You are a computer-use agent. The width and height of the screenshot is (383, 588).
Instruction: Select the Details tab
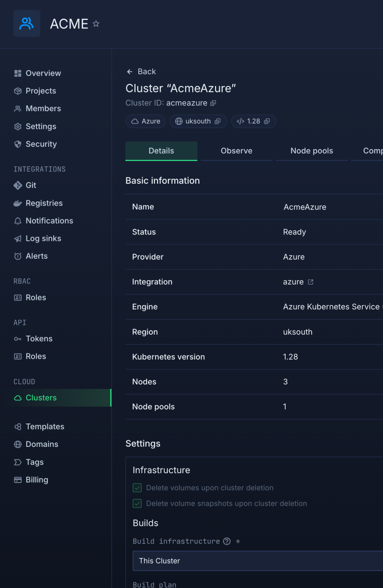(161, 151)
